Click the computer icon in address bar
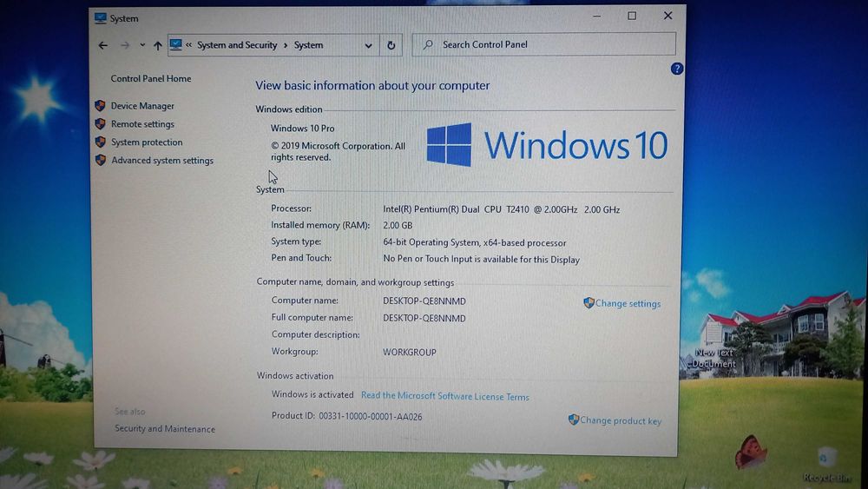The height and width of the screenshot is (489, 868). click(x=176, y=45)
